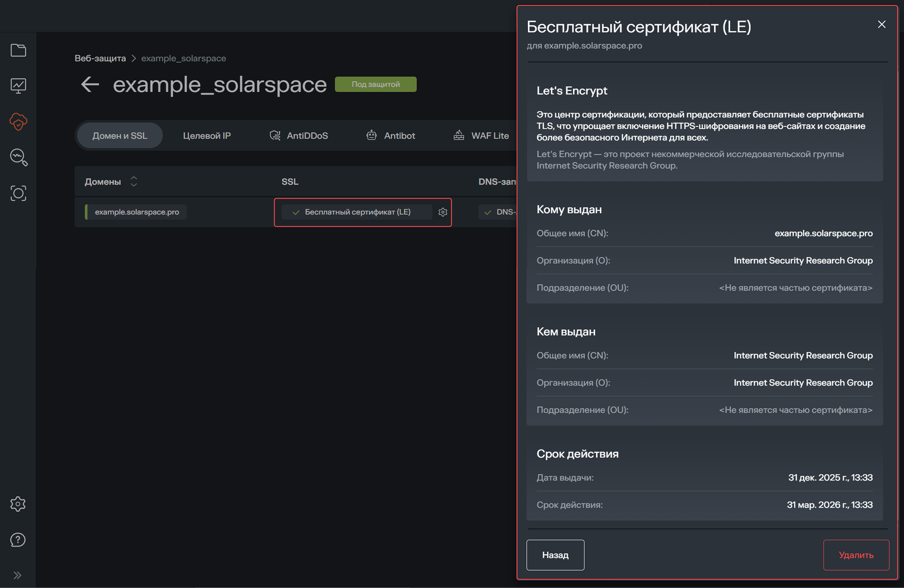The height and width of the screenshot is (588, 904).
Task: Click the WAF Lite firewall icon
Action: click(x=458, y=135)
